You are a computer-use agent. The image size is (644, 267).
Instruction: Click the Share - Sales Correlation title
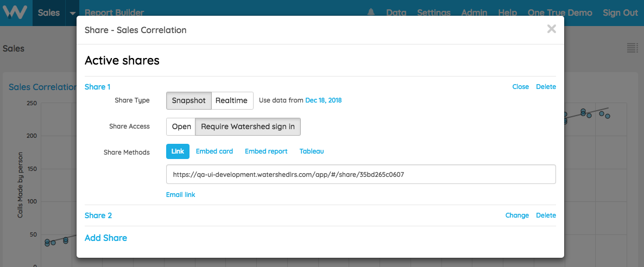(136, 30)
